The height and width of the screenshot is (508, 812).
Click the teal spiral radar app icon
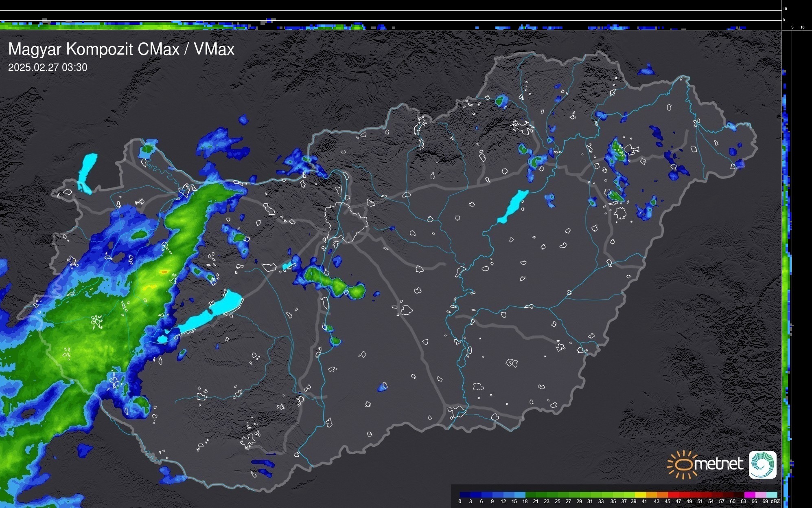762,464
